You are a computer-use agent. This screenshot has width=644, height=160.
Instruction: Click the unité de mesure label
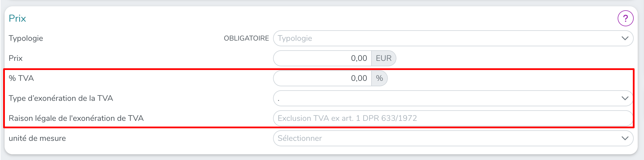[x=37, y=138]
